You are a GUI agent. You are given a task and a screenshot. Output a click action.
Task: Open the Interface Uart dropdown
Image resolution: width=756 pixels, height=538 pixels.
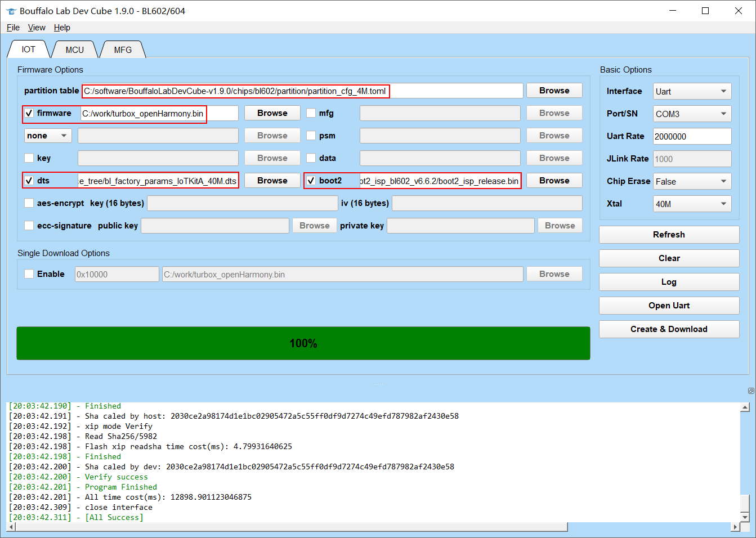(x=692, y=91)
